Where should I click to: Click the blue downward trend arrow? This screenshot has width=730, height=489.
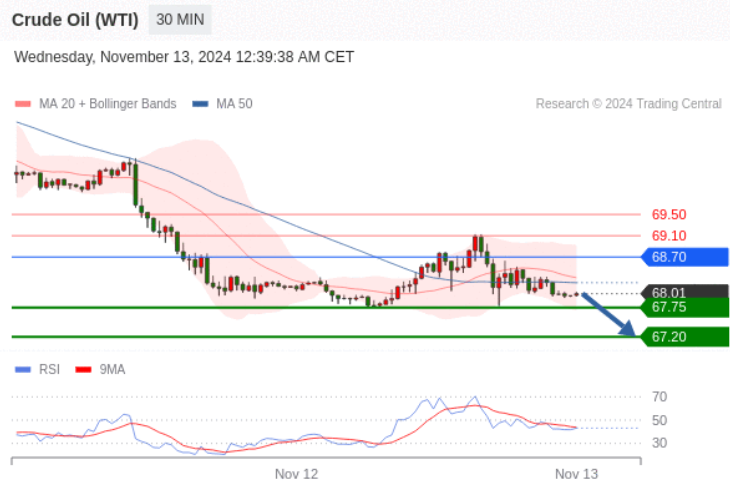tap(608, 315)
